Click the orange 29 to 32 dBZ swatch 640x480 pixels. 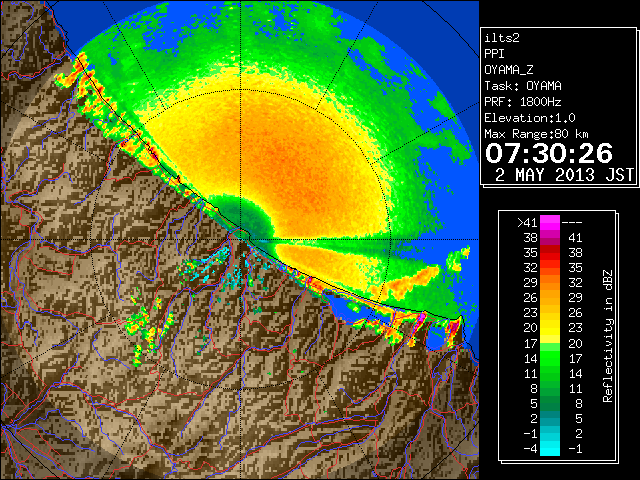pos(550,282)
